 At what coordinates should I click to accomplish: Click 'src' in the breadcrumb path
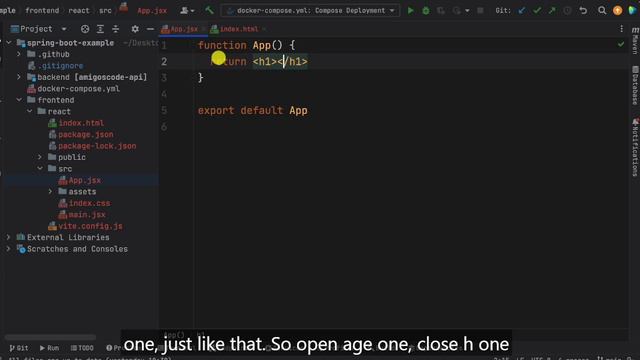pos(105,11)
